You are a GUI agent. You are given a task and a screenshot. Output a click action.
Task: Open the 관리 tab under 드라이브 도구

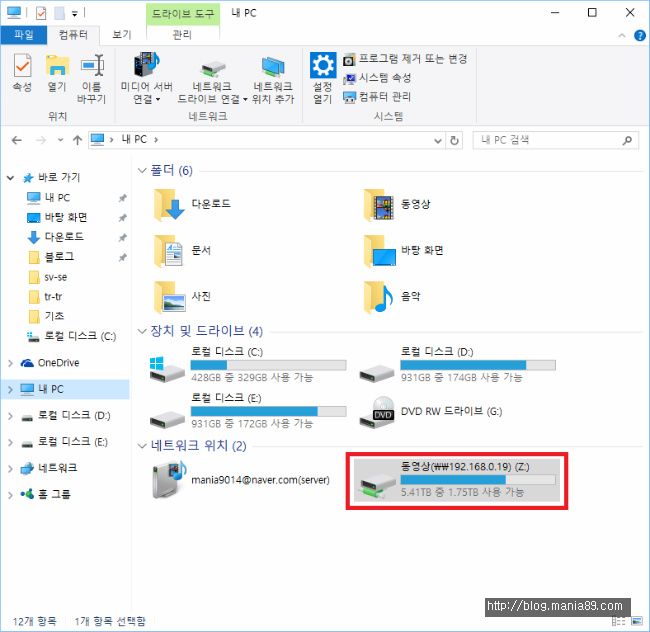[182, 35]
